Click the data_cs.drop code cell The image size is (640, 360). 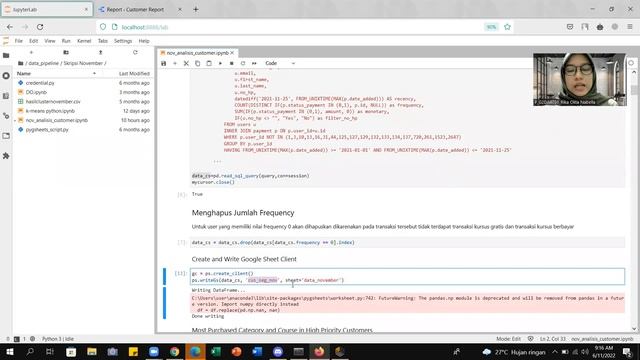click(x=407, y=242)
